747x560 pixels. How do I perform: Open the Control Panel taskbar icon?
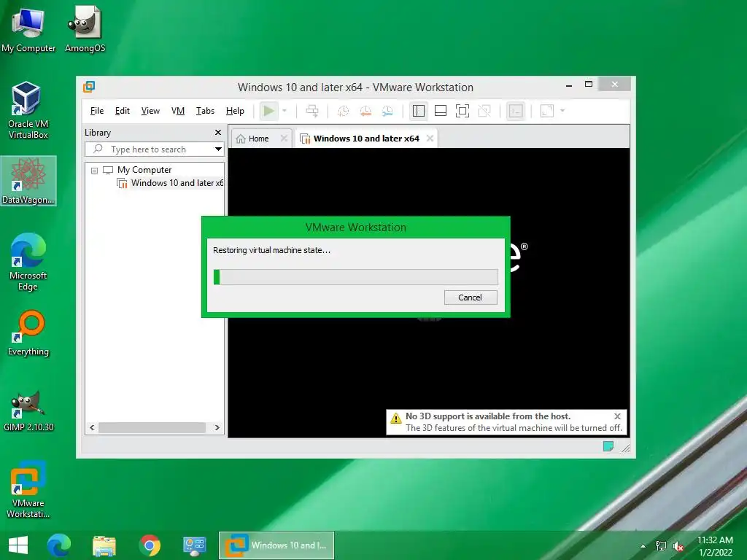194,545
